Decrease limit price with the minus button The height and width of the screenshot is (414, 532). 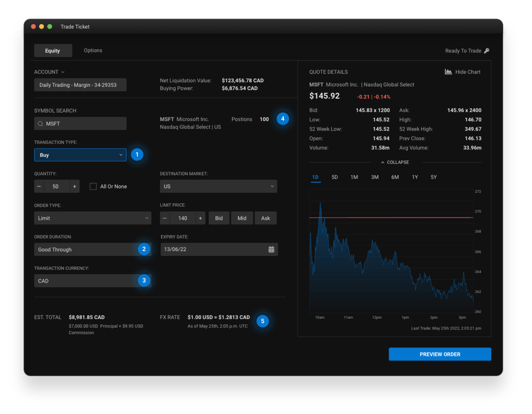pyautogui.click(x=165, y=218)
